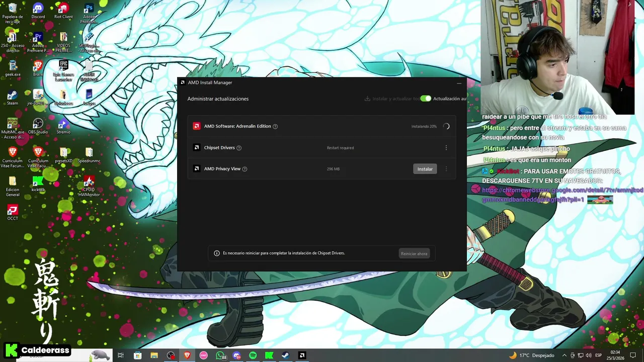Viewport: 644px width, 362px height.
Task: Click the '296 MB' size text
Action: [333, 169]
